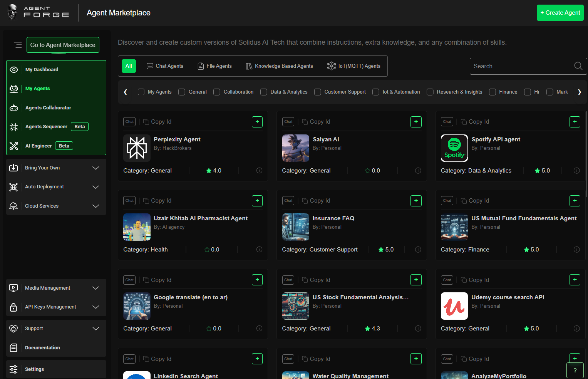Click the API Keys Management lock icon
588x379 pixels.
(x=13, y=307)
